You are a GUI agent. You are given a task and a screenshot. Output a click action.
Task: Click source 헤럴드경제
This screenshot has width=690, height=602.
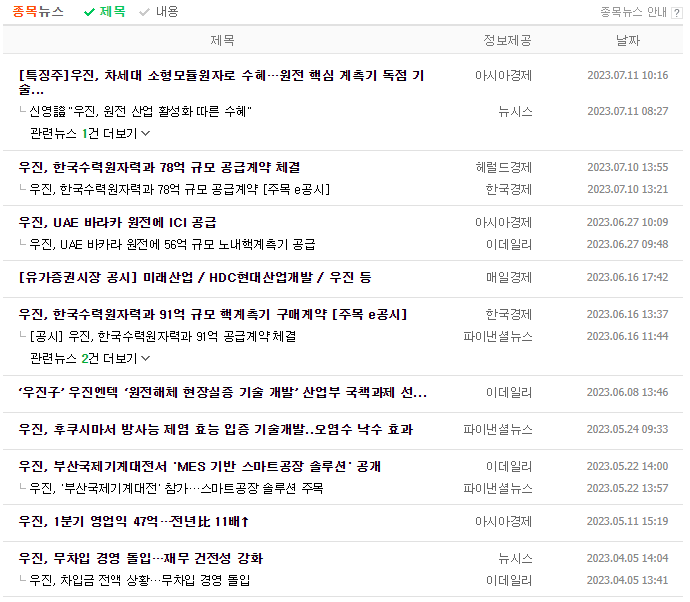click(504, 167)
